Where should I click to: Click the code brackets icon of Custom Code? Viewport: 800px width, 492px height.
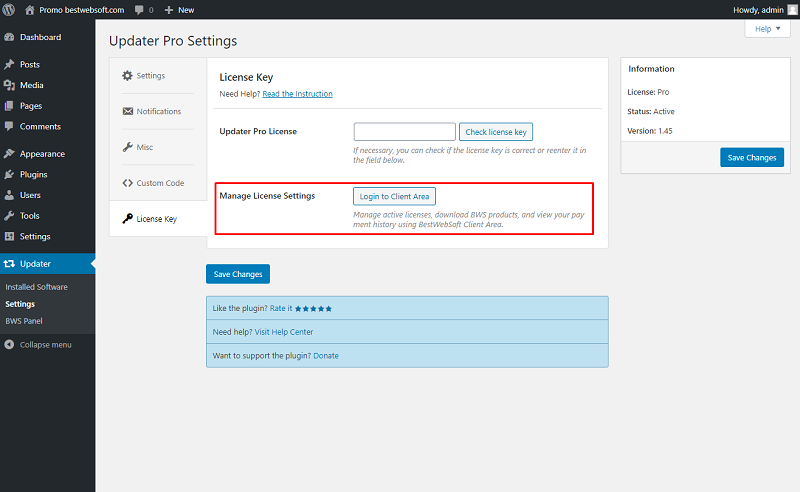coord(128,183)
